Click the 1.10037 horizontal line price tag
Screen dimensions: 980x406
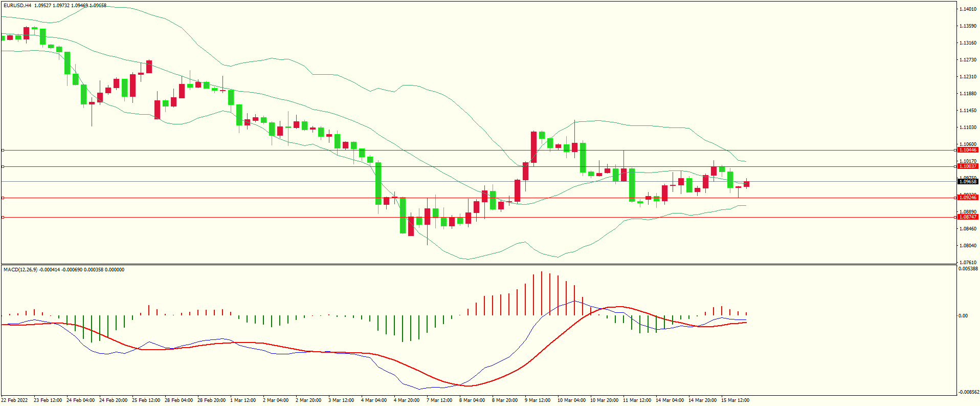968,166
